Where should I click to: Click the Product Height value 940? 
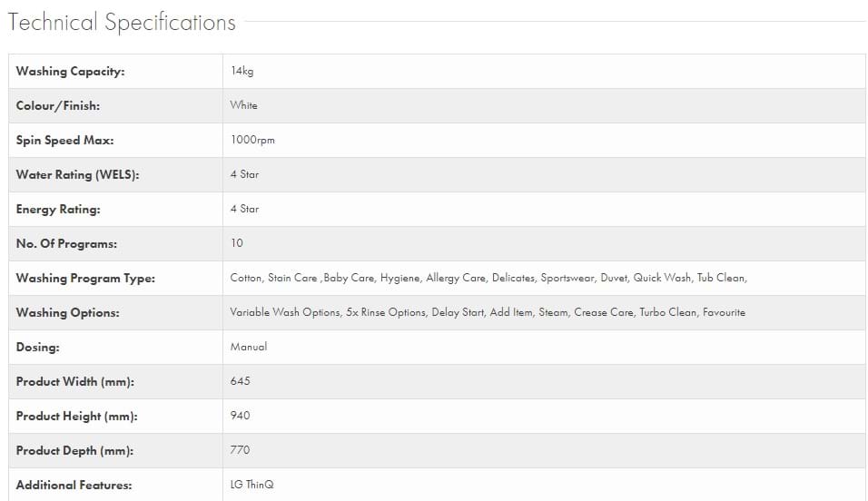pos(241,416)
